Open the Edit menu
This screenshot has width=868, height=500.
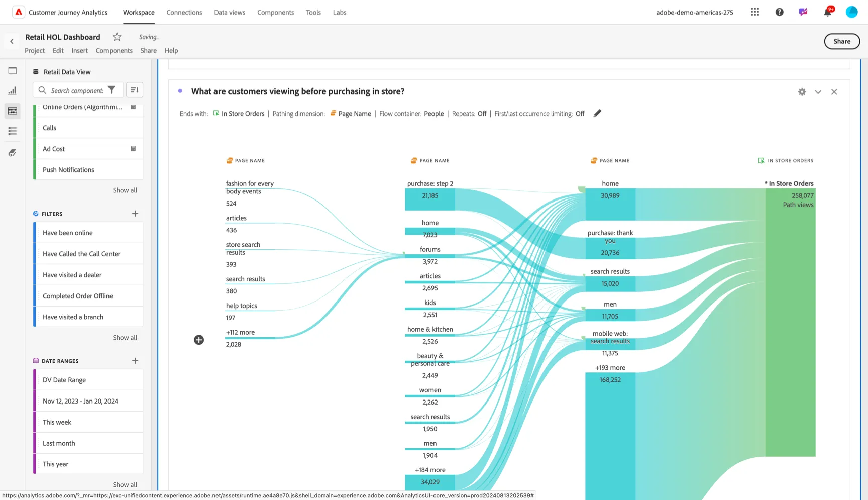(x=58, y=50)
